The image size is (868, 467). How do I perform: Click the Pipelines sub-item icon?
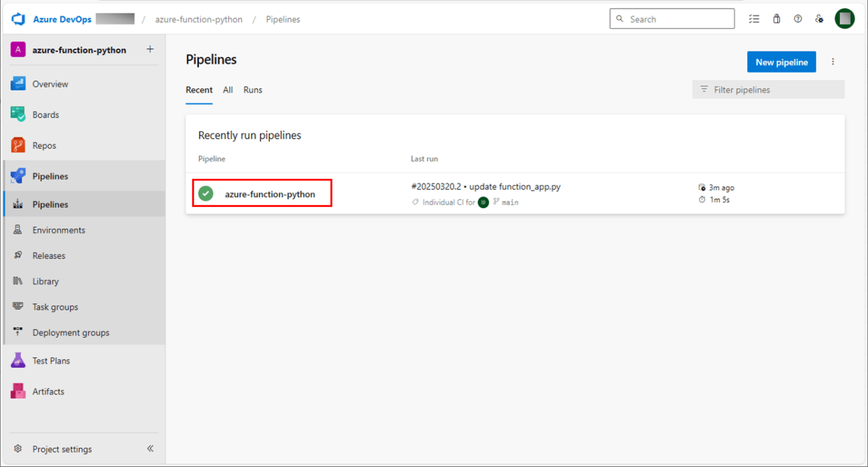[18, 204]
